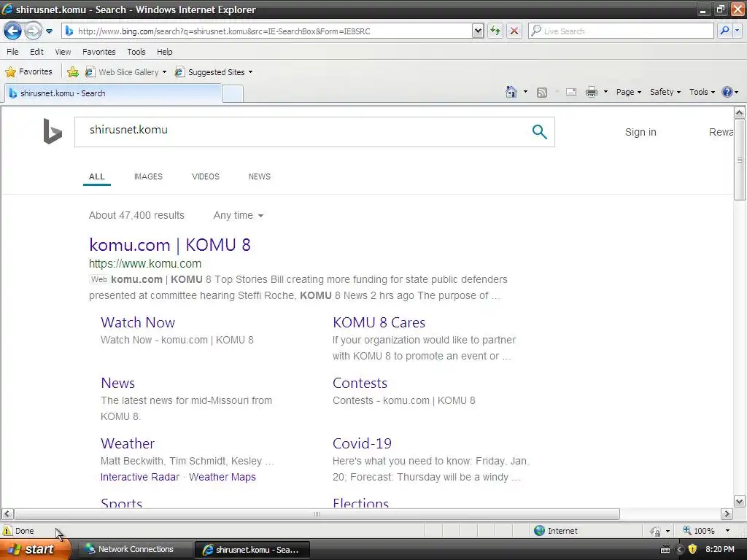Open a new blank tab
This screenshot has width=747, height=560.
[x=233, y=94]
